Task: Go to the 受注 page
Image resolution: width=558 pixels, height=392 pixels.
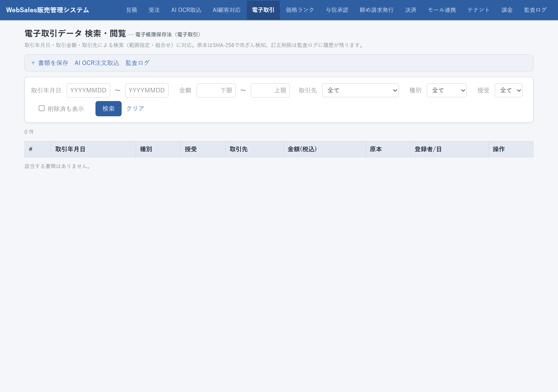Action: coord(154,10)
